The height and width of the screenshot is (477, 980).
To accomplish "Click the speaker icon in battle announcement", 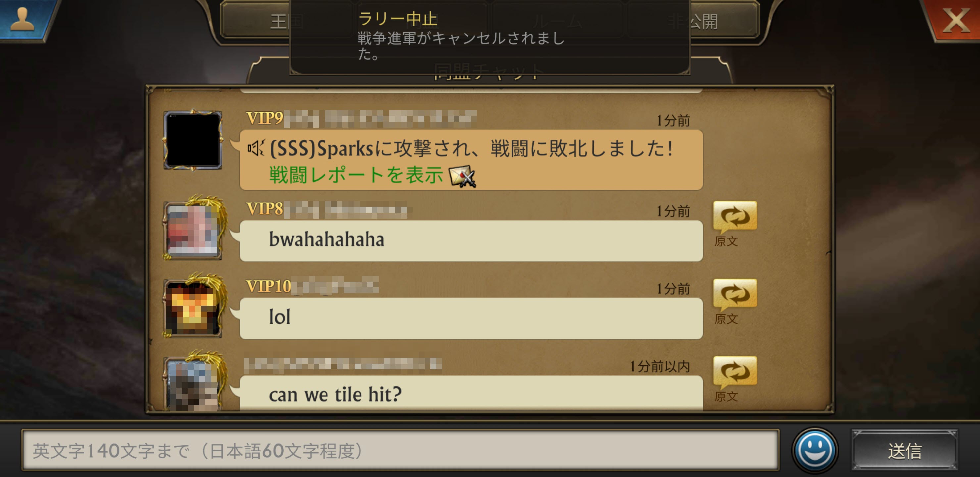I will coord(256,148).
